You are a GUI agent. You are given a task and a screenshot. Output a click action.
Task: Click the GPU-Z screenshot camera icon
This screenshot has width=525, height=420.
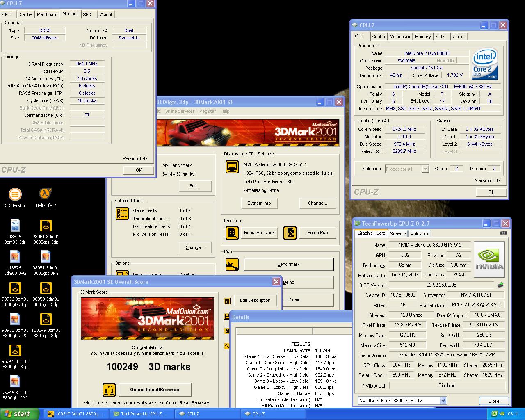[503, 233]
